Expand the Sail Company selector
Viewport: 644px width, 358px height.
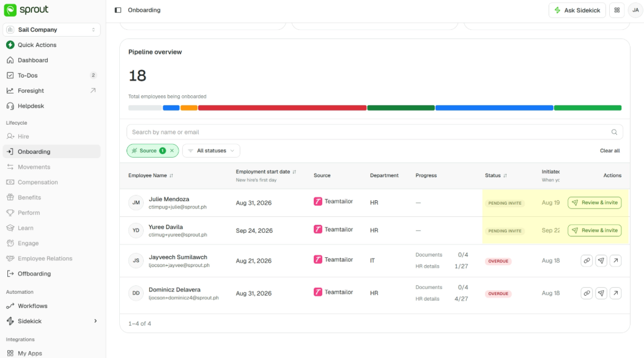click(x=52, y=29)
